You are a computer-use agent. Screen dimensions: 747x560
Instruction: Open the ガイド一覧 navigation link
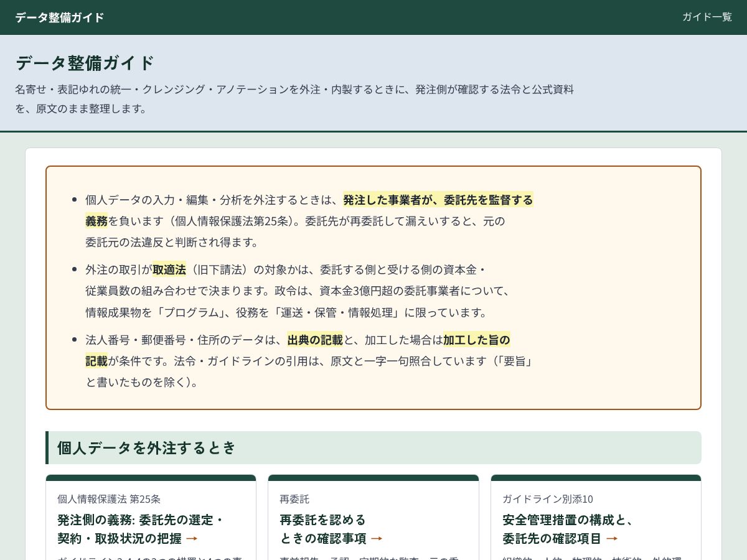coord(707,17)
